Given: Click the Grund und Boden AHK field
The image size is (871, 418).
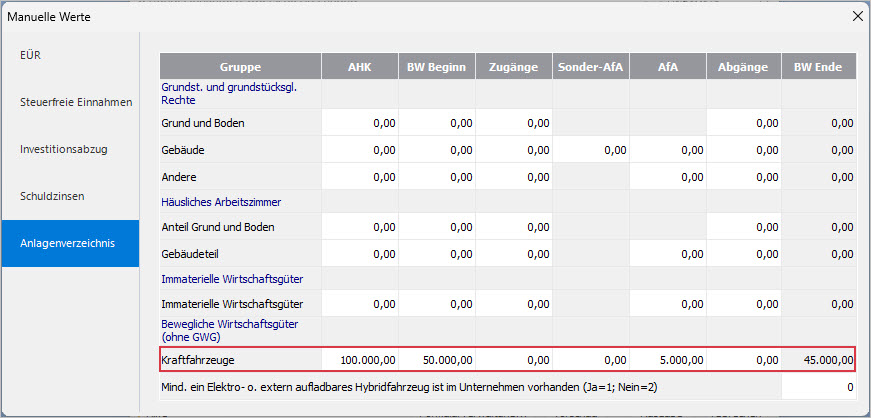Looking at the screenshot, I should (x=359, y=123).
